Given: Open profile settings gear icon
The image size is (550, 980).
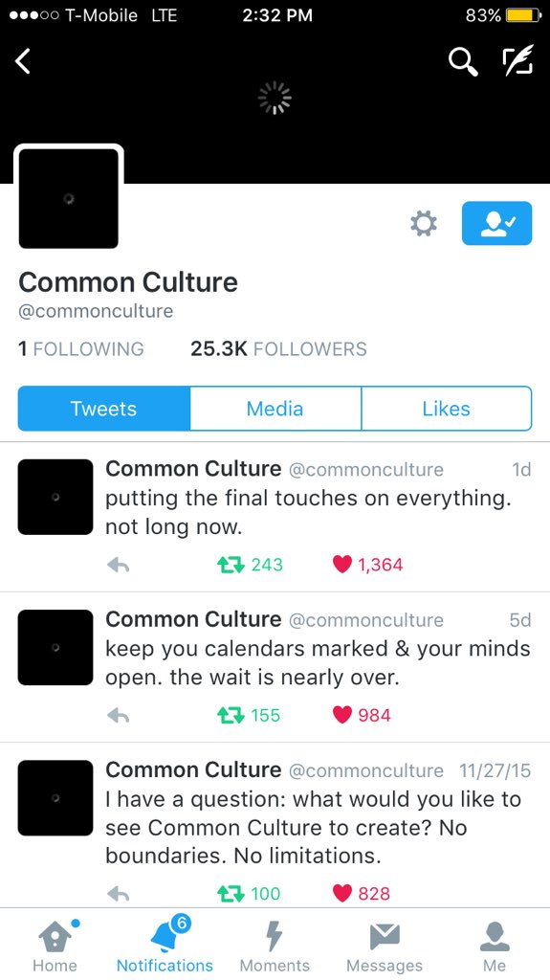Looking at the screenshot, I should point(423,223).
